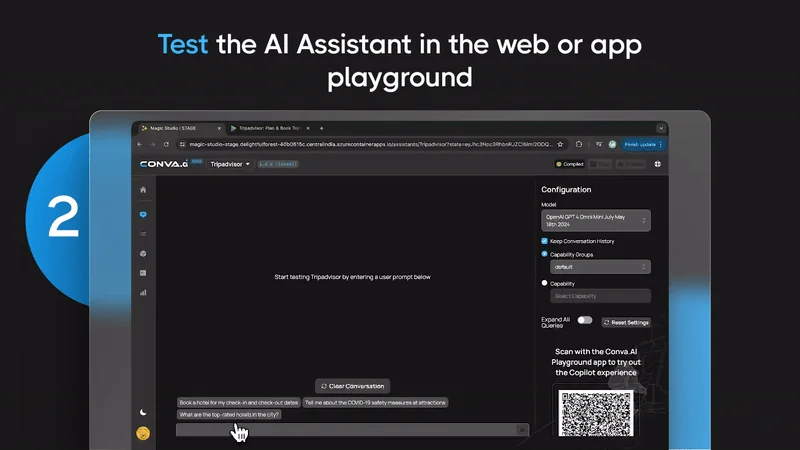Image resolution: width=800 pixels, height=450 pixels.
Task: Click the Compiled status indicator
Action: 569,164
